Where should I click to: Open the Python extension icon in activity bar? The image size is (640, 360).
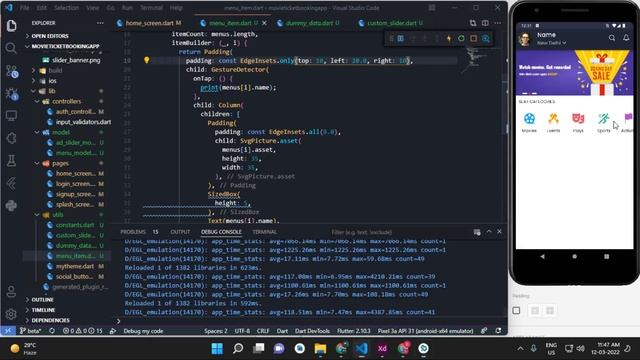tap(11, 205)
